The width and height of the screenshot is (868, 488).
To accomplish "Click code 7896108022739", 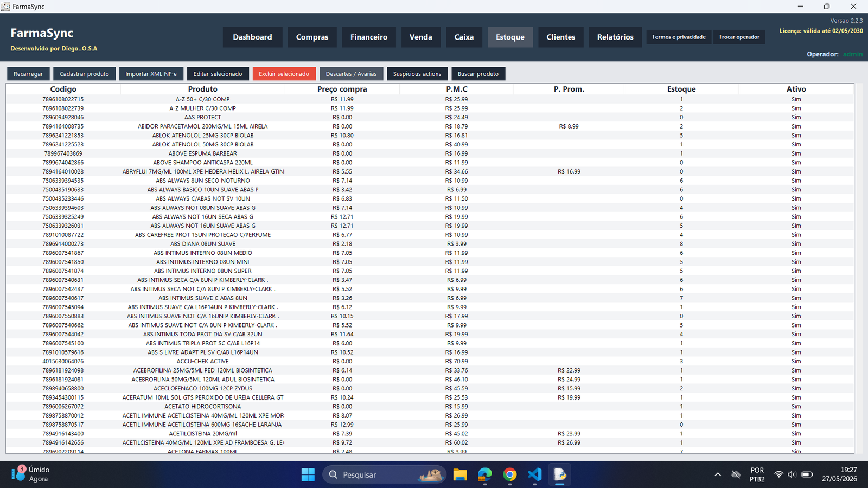I will coord(63,108).
